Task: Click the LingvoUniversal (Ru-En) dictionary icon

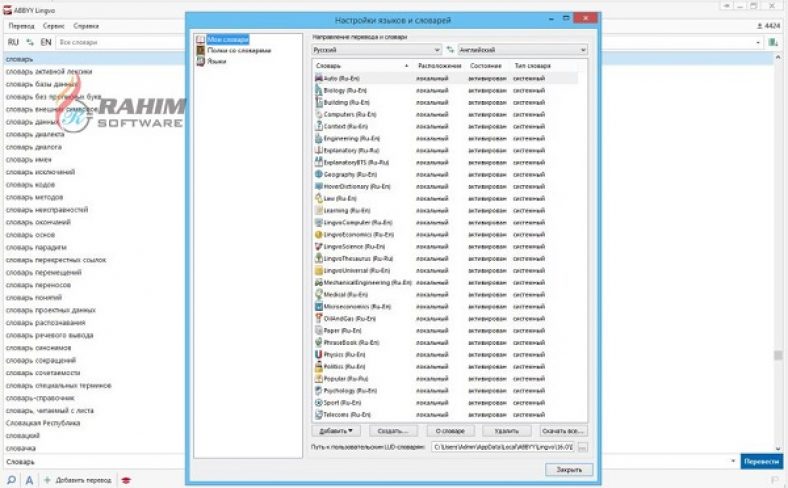Action: pos(318,270)
